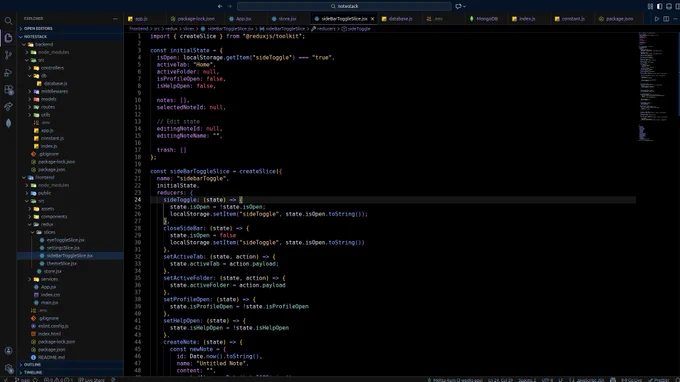Image resolution: width=680 pixels, height=382 pixels.
Task: Switch to the database.js tab
Action: [x=400, y=19]
